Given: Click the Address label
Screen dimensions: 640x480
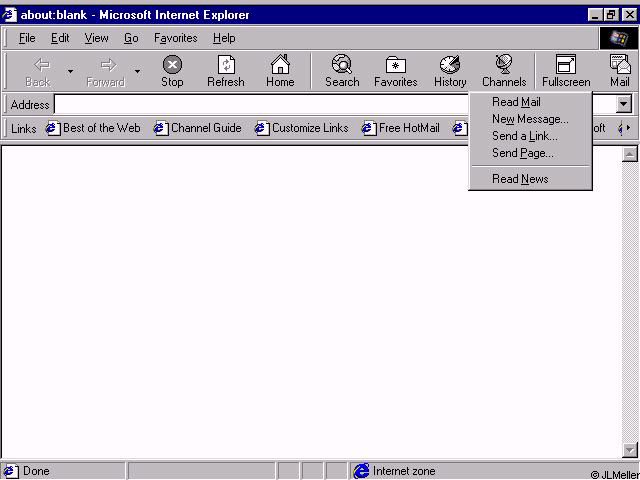Looking at the screenshot, I should [x=30, y=105].
